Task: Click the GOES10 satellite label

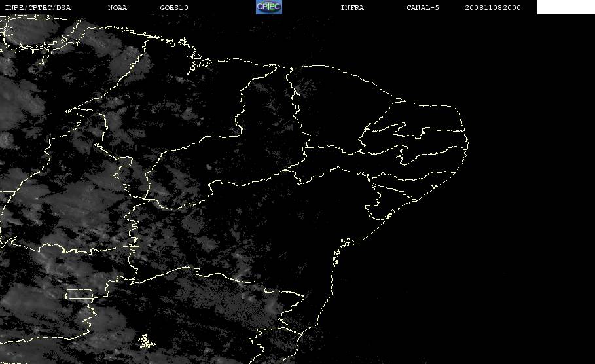Action: point(174,8)
